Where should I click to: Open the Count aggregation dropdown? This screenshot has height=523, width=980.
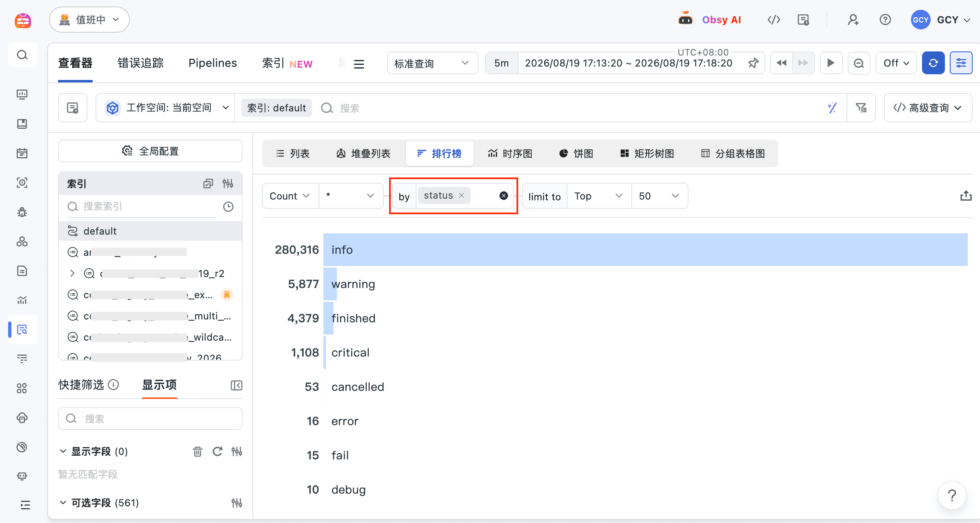tap(290, 196)
